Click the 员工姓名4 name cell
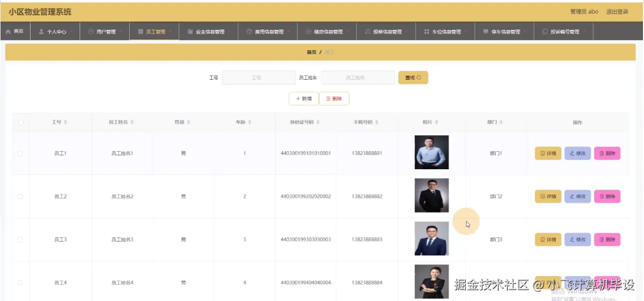This screenshot has height=301, width=644. pyautogui.click(x=122, y=282)
